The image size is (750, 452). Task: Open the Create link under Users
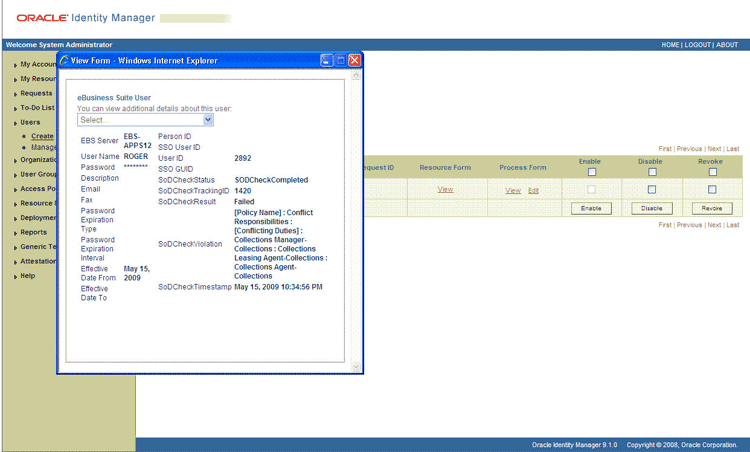[43, 136]
